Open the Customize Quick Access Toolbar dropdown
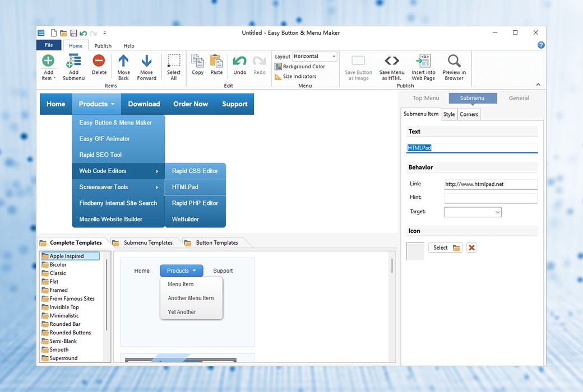 point(104,33)
